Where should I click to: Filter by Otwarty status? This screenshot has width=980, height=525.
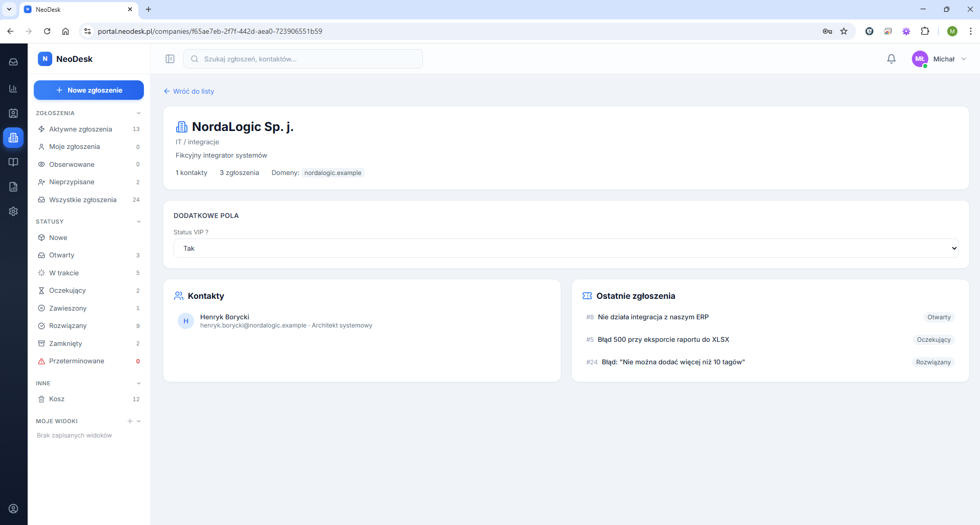point(89,255)
